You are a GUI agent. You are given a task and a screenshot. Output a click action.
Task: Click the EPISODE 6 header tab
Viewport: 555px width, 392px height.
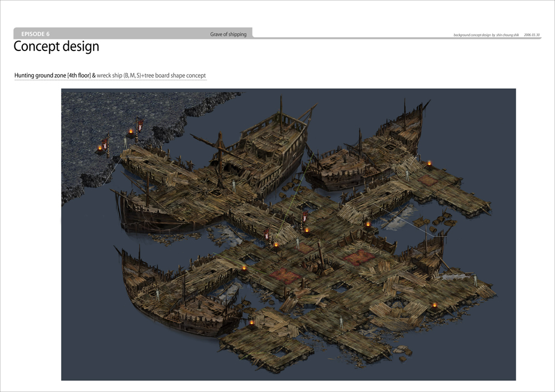pyautogui.click(x=36, y=34)
